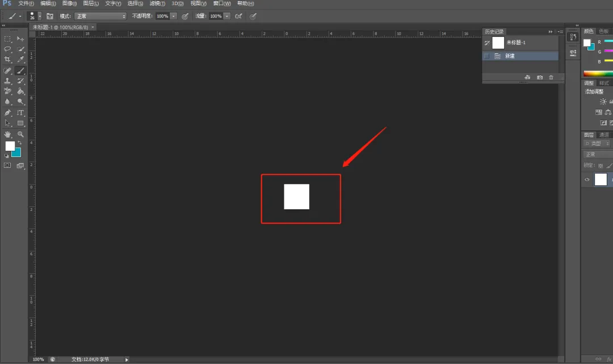The width and height of the screenshot is (613, 364).
Task: Select the History Brush tool
Action: coord(20,81)
